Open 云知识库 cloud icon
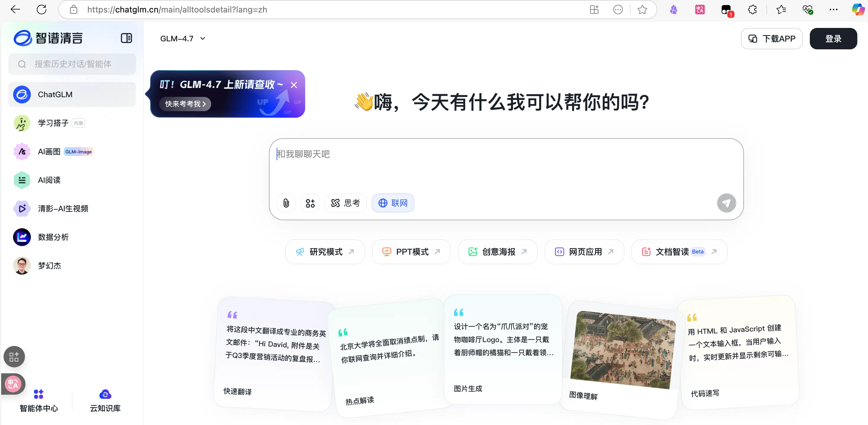 click(105, 395)
